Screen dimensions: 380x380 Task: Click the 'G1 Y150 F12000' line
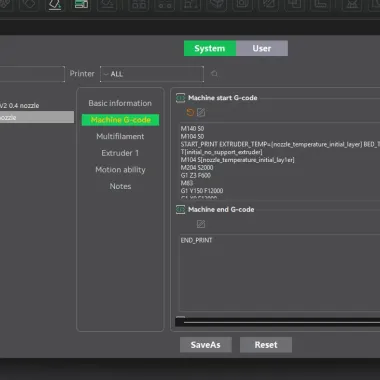(x=202, y=191)
